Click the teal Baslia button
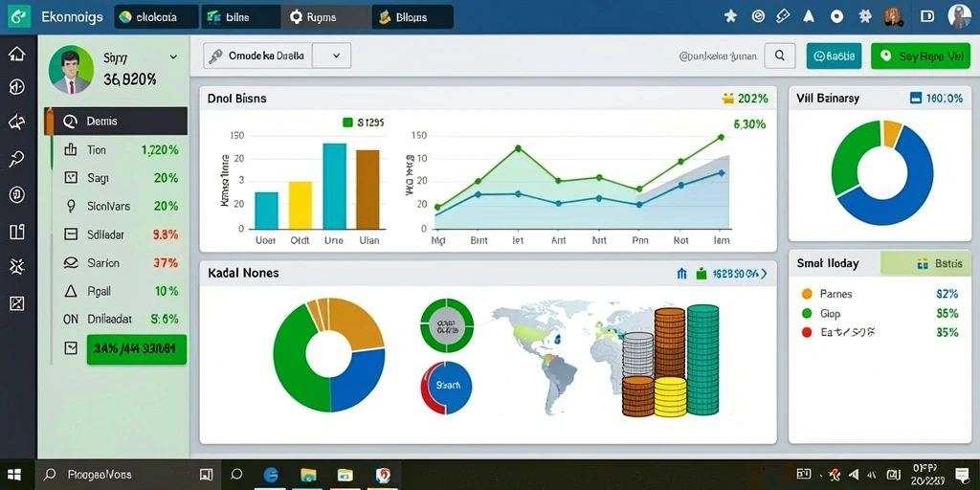 pos(835,56)
